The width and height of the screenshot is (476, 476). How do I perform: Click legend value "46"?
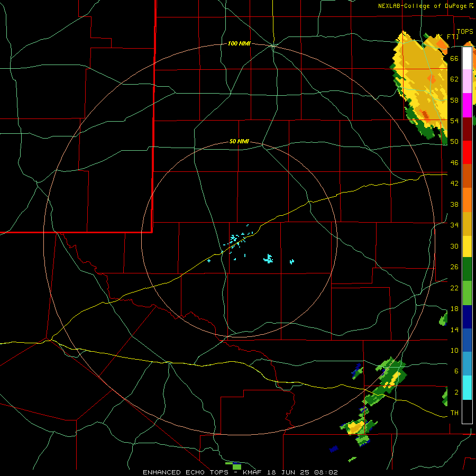pos(454,162)
